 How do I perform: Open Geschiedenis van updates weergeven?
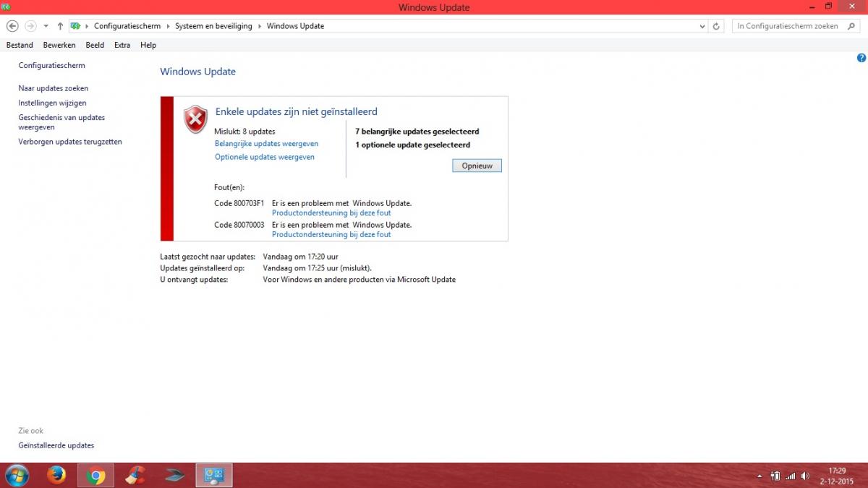61,122
